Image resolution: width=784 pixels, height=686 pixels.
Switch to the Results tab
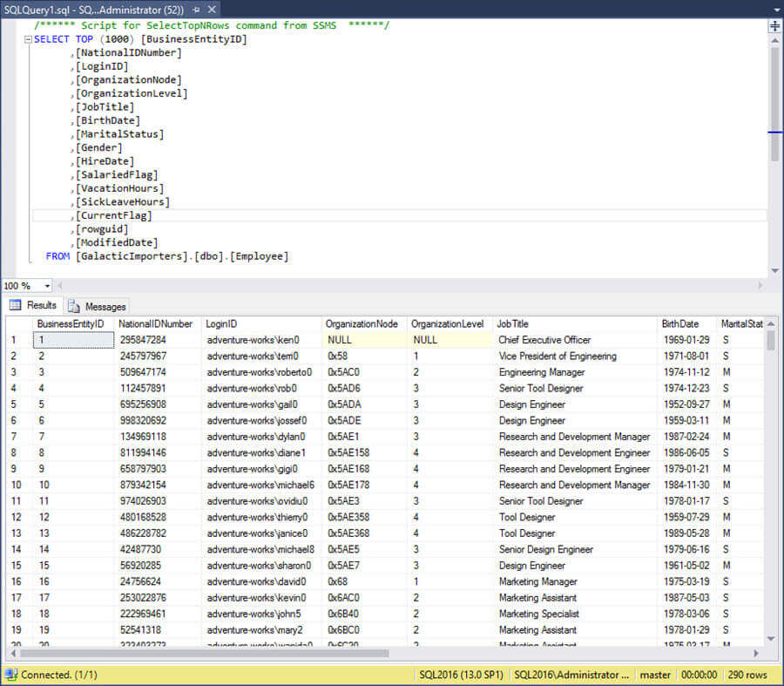(41, 305)
